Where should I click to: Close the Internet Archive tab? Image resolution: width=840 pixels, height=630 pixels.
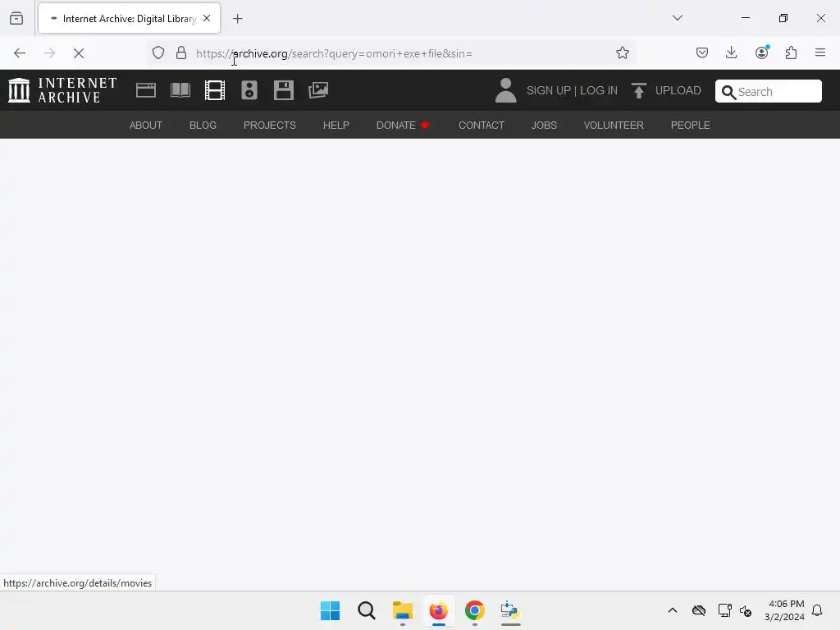coord(207,18)
